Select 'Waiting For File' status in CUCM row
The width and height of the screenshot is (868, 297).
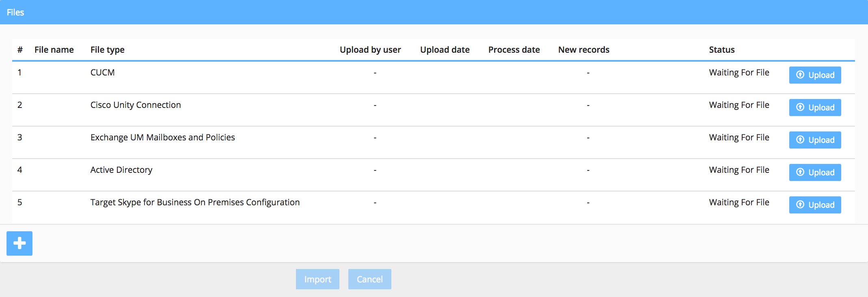tap(739, 72)
